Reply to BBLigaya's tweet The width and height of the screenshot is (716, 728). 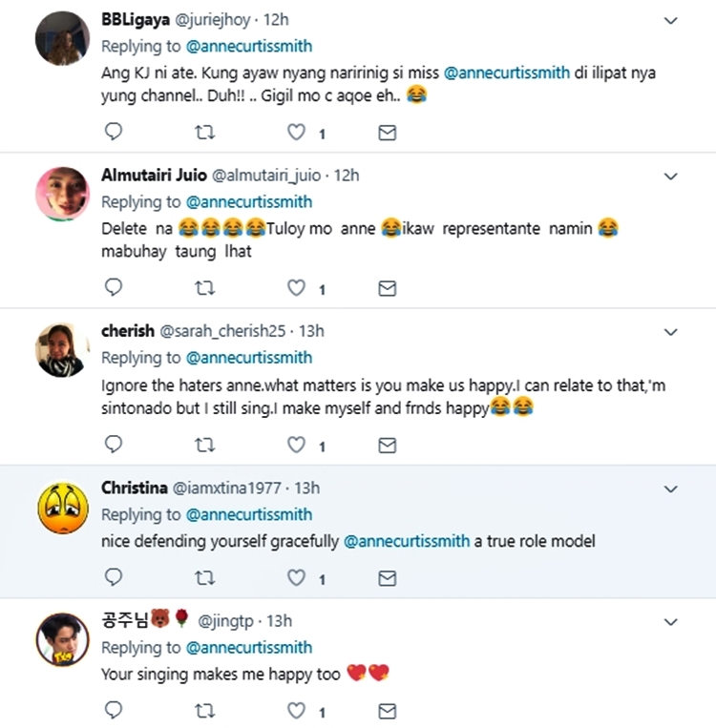[x=113, y=132]
